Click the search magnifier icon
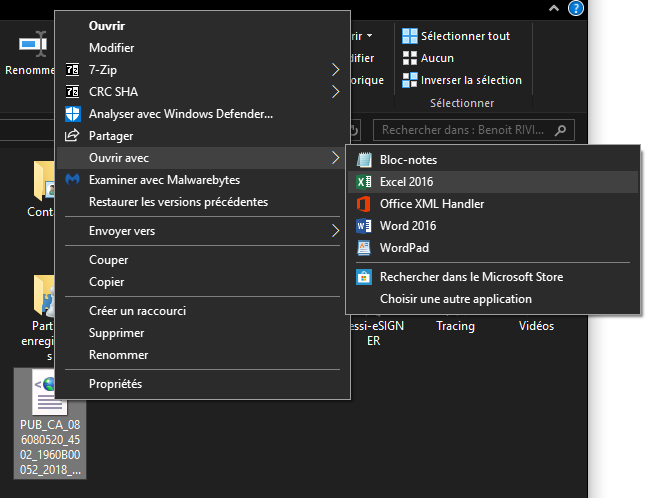650x498 pixels. tap(560, 130)
